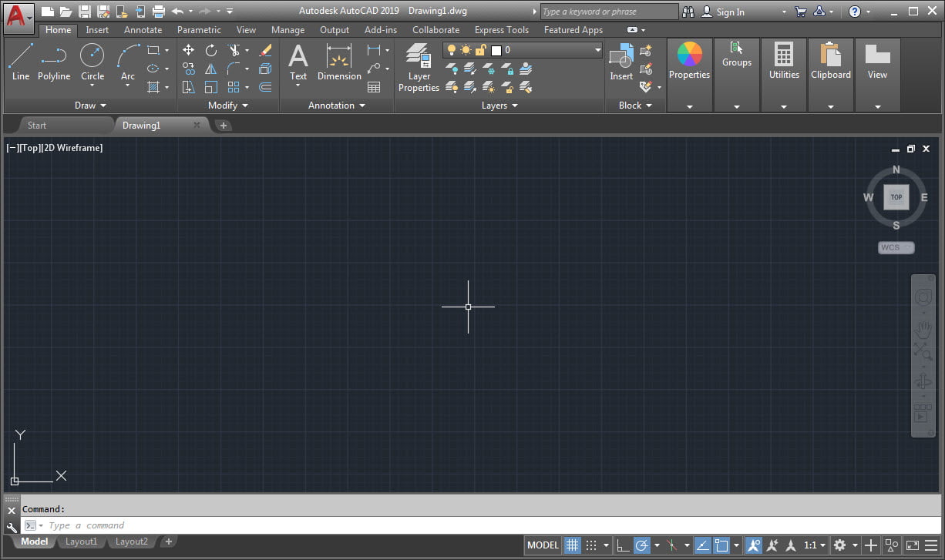Screen dimensions: 945x560
Task: Click the Rotate tool icon
Action: tap(210, 50)
